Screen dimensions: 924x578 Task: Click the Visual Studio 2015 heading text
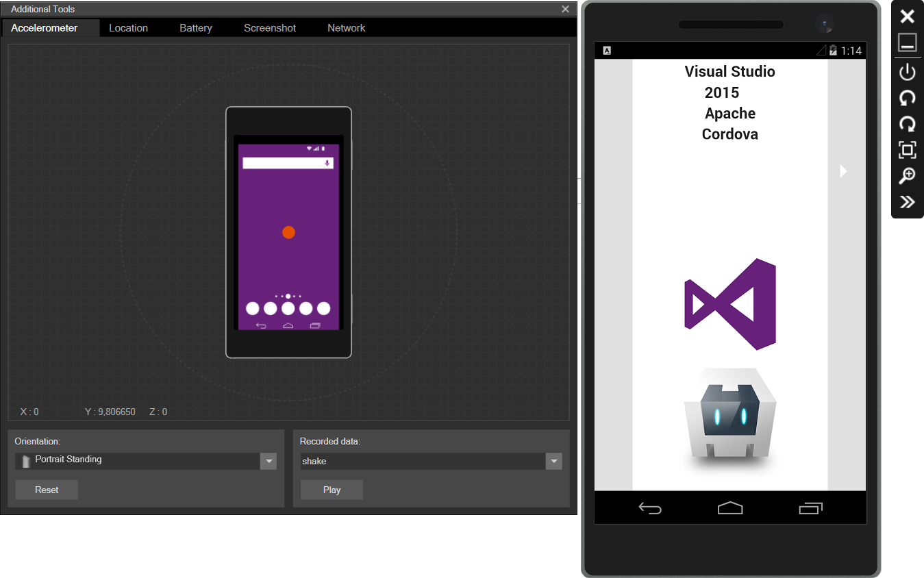click(729, 81)
